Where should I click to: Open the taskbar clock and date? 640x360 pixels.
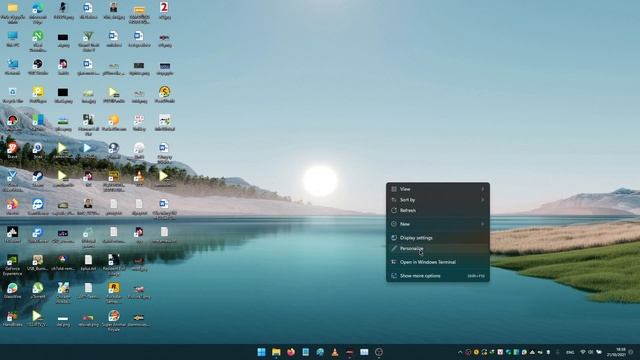point(617,352)
